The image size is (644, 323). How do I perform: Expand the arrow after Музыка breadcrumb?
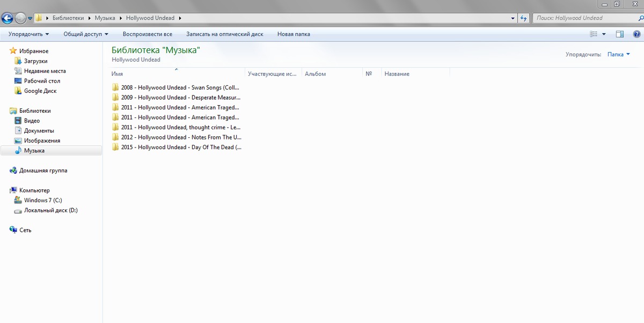120,18
